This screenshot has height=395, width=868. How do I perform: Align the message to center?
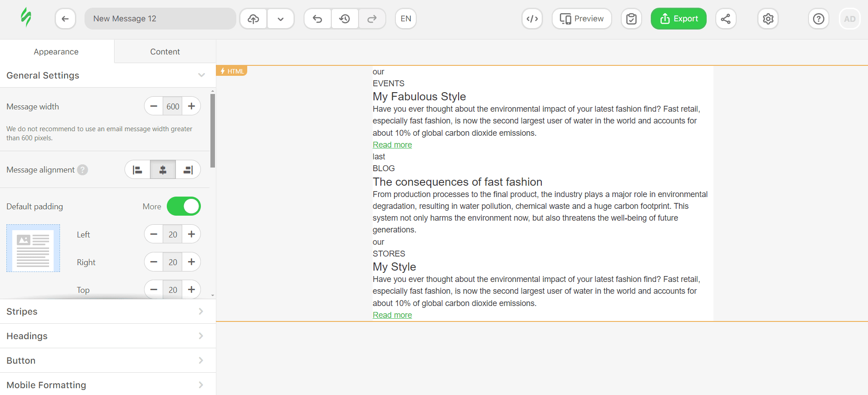point(163,170)
